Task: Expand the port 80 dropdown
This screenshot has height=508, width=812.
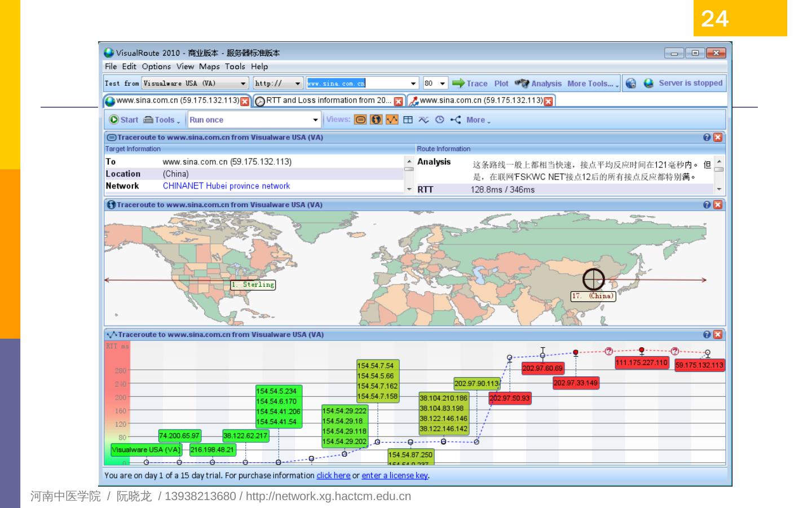Action: click(443, 84)
